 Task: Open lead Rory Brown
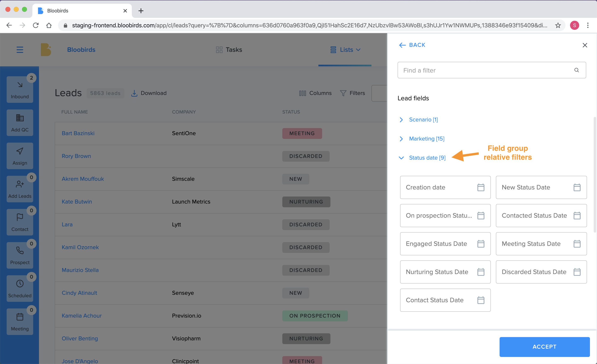pos(76,156)
